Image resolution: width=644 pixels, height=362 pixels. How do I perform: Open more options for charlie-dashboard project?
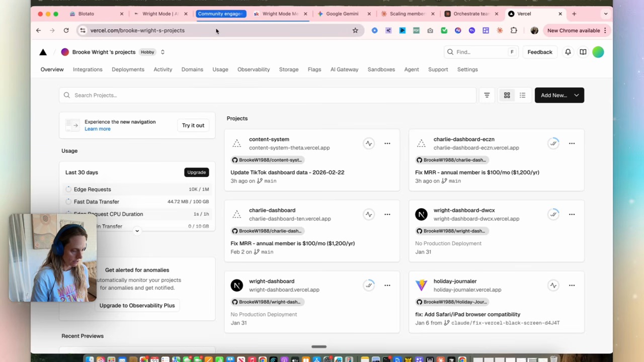click(x=387, y=214)
